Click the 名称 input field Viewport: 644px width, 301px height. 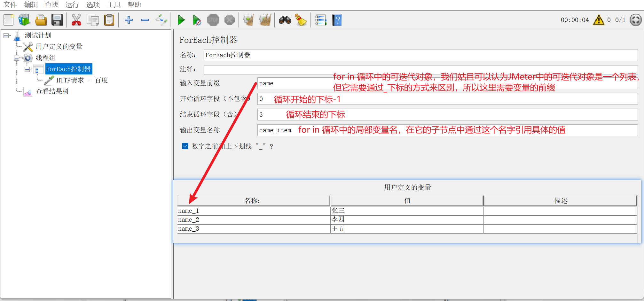click(x=420, y=55)
